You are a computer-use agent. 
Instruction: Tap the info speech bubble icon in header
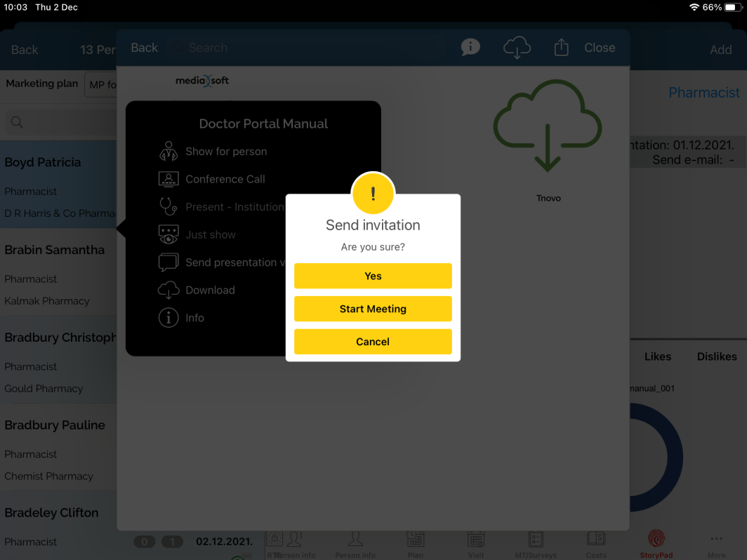pos(470,48)
